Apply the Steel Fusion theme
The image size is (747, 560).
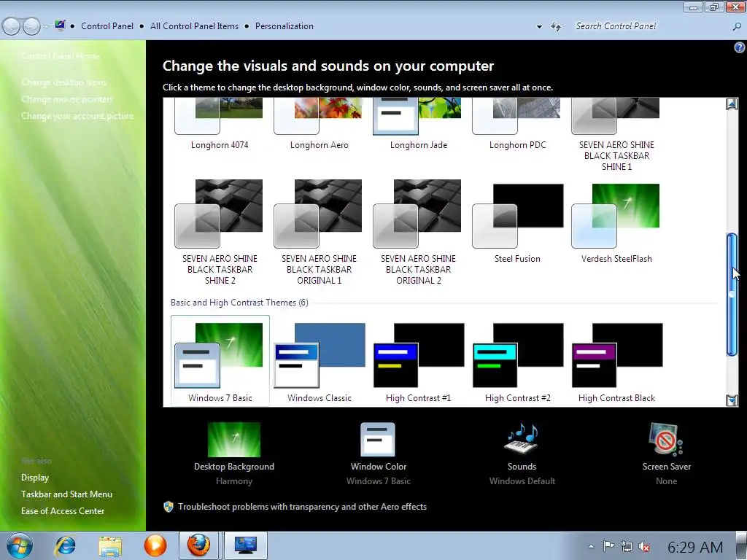tap(517, 224)
